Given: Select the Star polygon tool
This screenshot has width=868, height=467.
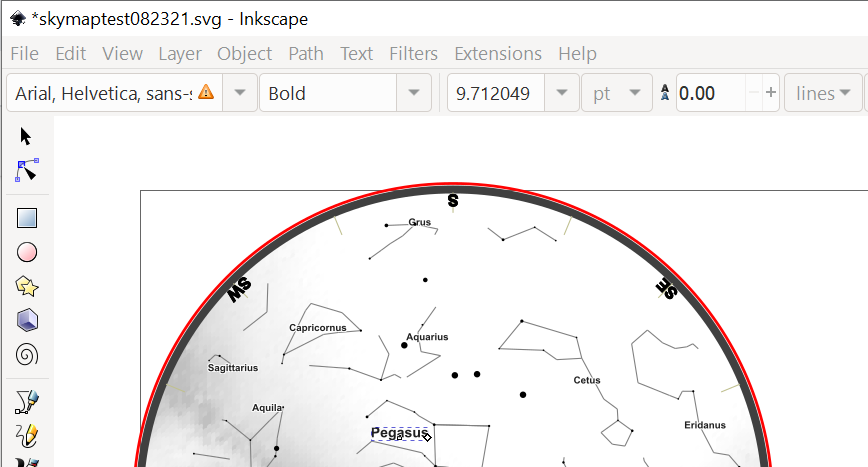Looking at the screenshot, I should pyautogui.click(x=27, y=287).
